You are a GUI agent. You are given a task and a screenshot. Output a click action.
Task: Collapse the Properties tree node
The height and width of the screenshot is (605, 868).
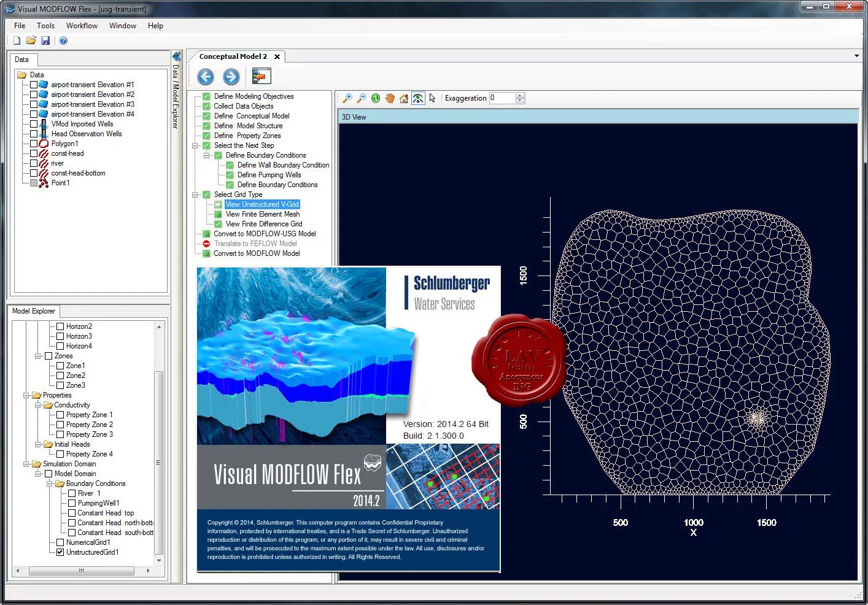point(26,395)
